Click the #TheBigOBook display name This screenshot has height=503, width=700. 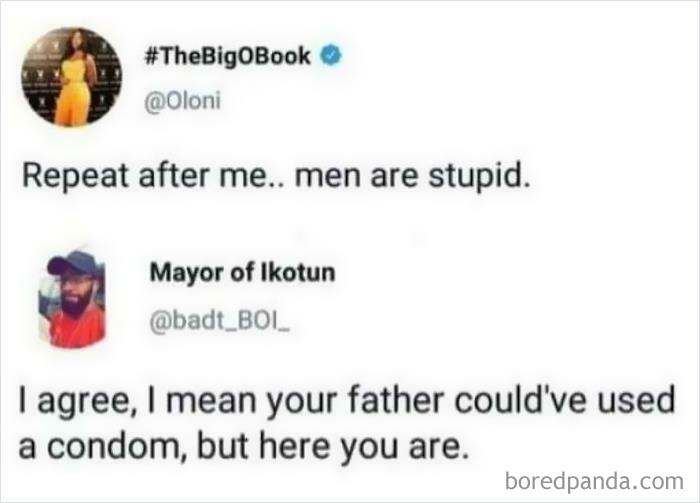click(228, 56)
